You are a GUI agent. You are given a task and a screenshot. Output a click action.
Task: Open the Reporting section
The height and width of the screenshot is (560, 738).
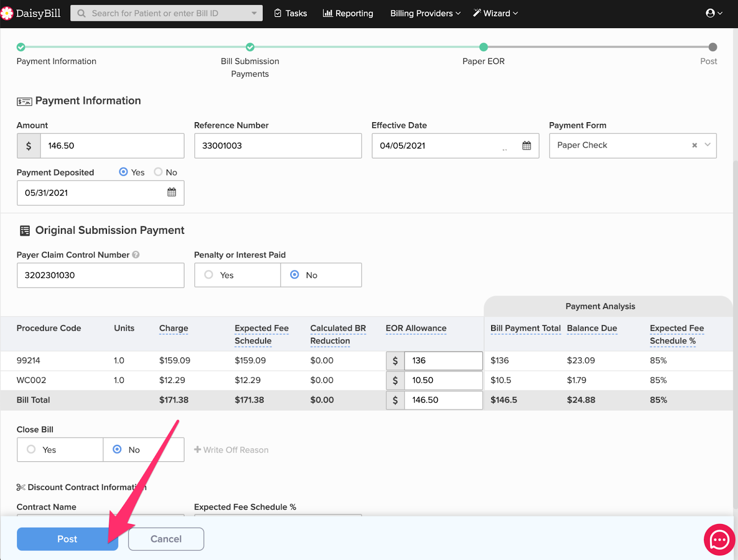coord(348,13)
